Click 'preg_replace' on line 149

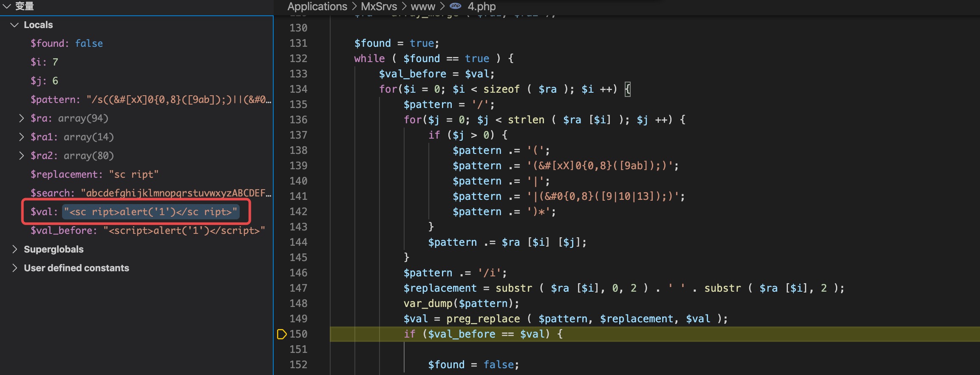[x=483, y=319]
